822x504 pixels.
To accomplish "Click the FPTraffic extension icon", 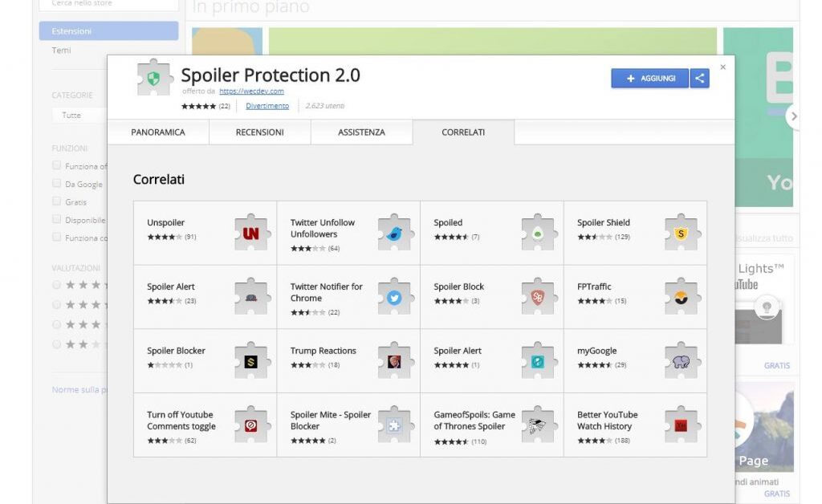I will [682, 297].
